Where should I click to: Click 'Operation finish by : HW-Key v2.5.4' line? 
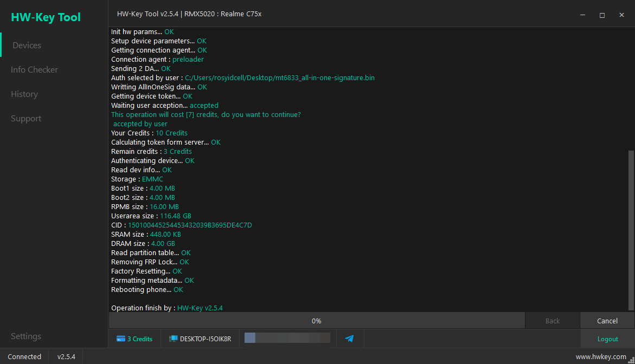pos(167,308)
